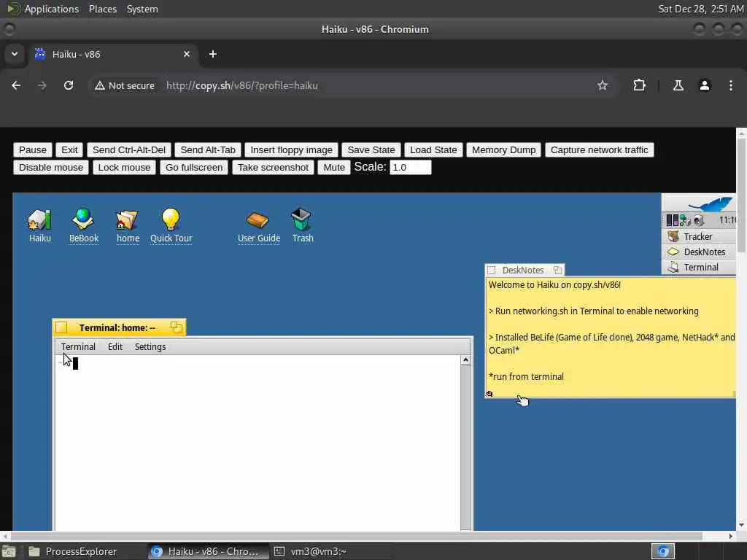Screen dimensions: 747x560
Task: Open the Terminal menu in Terminal window
Action: pyautogui.click(x=78, y=346)
